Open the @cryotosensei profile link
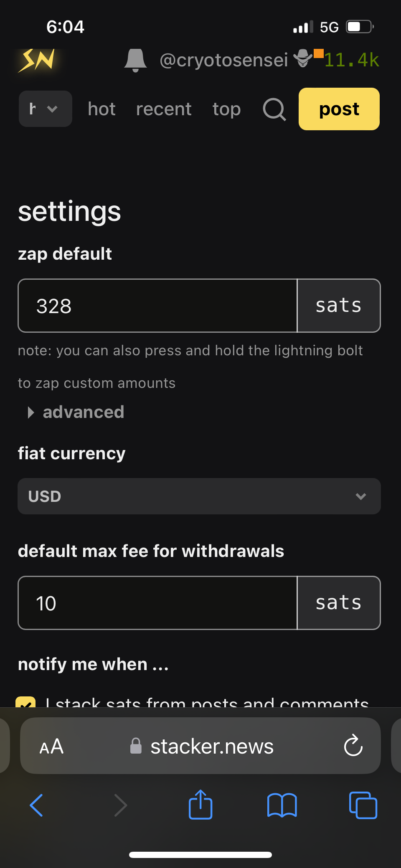 coord(224,60)
